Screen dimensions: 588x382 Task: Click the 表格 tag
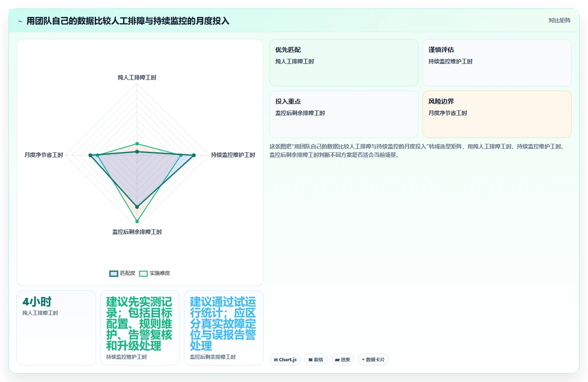click(316, 360)
